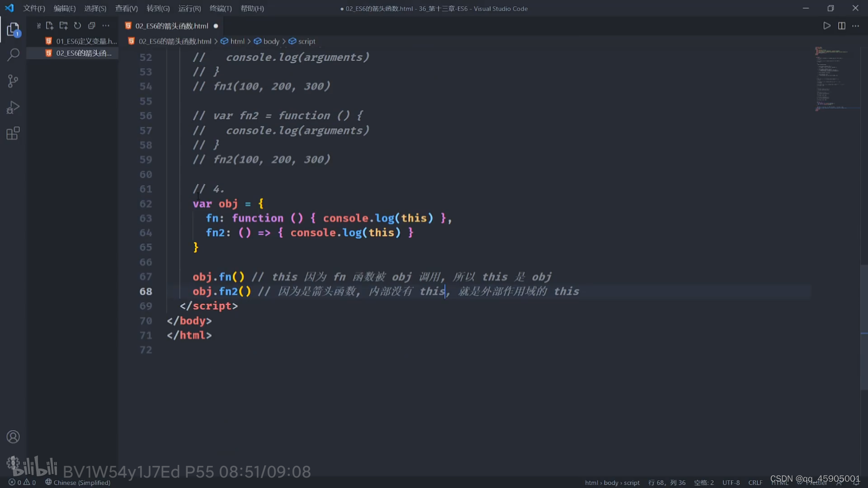This screenshot has width=868, height=488.
Task: Open the Source Control view
Action: [x=13, y=81]
